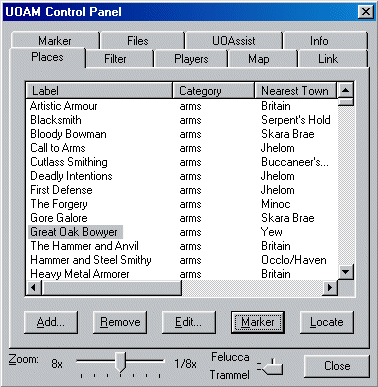
Task: Open the Link tab
Action: [333, 59]
